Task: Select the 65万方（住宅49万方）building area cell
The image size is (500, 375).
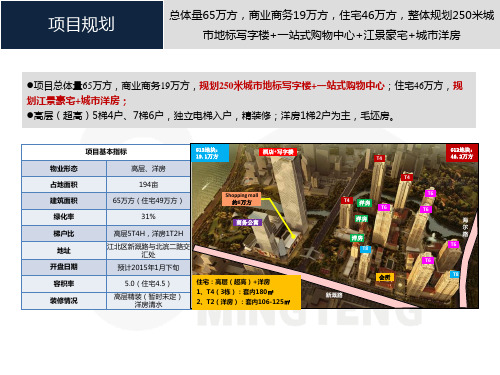Action: (148, 201)
